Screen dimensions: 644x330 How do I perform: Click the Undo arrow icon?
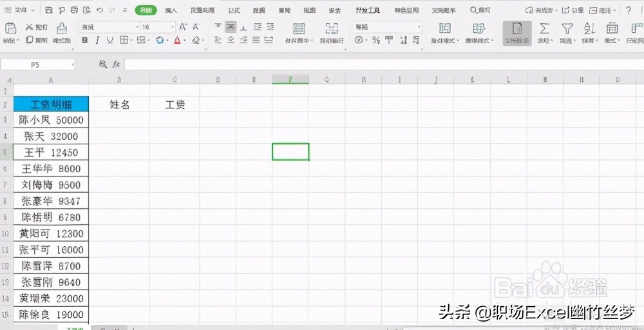(x=100, y=10)
